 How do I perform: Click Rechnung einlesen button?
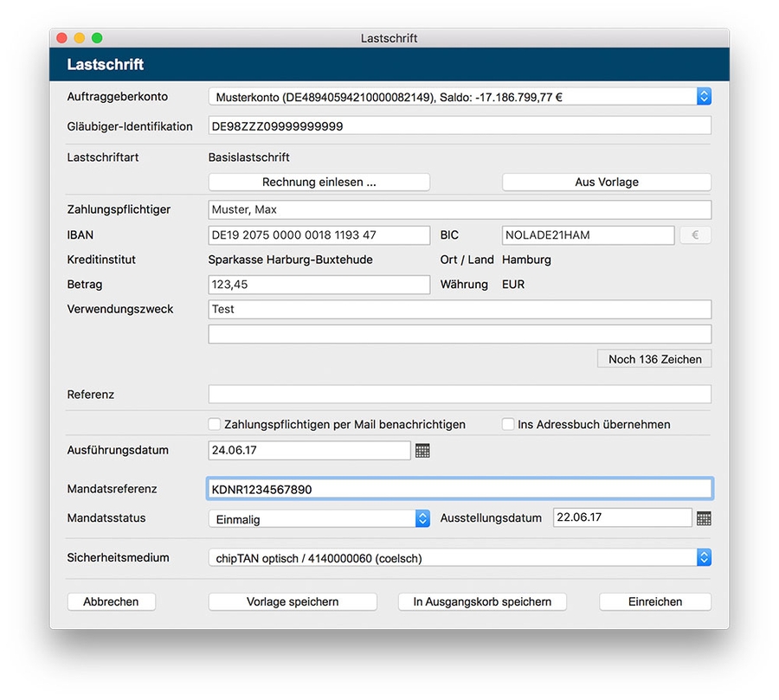coord(319,183)
